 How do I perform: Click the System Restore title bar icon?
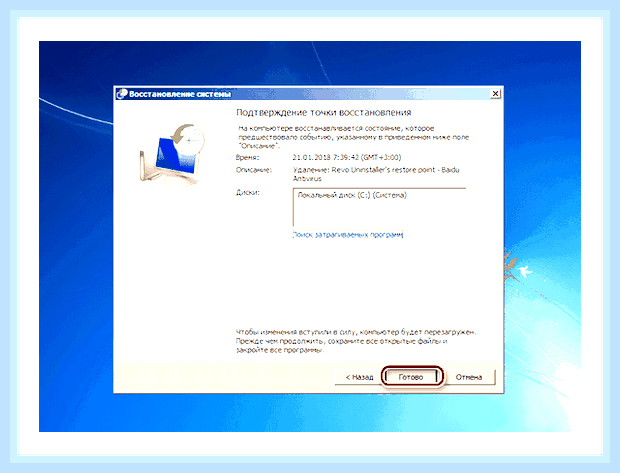pos(122,94)
